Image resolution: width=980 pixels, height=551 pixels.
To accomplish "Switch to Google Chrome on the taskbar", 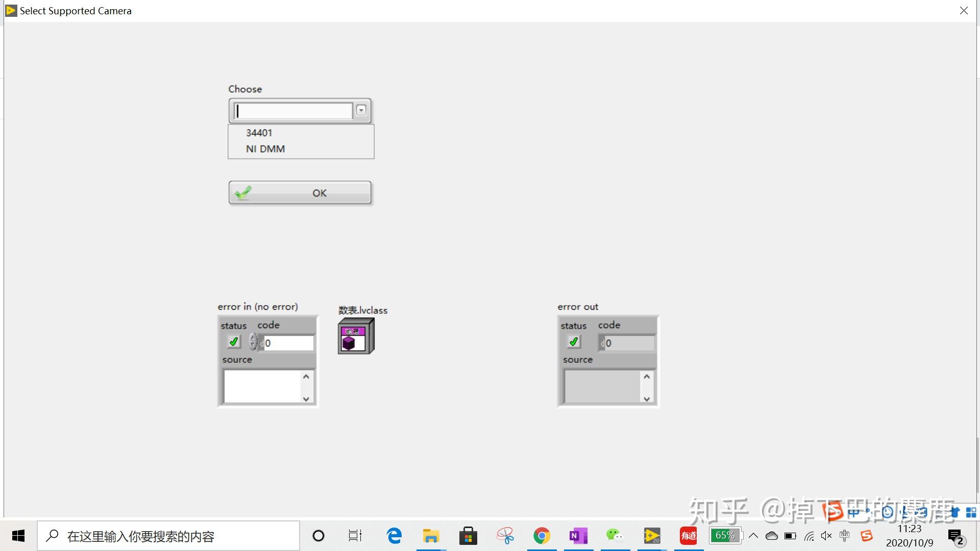I will click(542, 536).
